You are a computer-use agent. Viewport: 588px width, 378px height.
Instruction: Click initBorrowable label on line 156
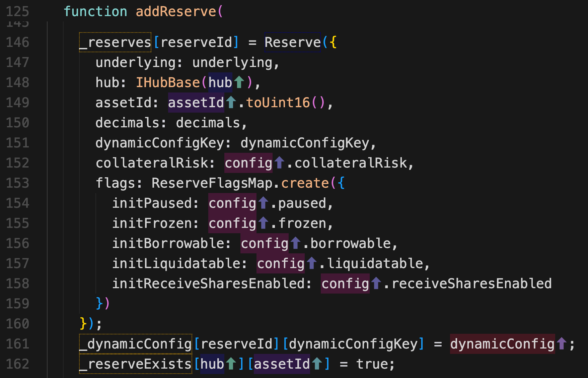pyautogui.click(x=168, y=243)
